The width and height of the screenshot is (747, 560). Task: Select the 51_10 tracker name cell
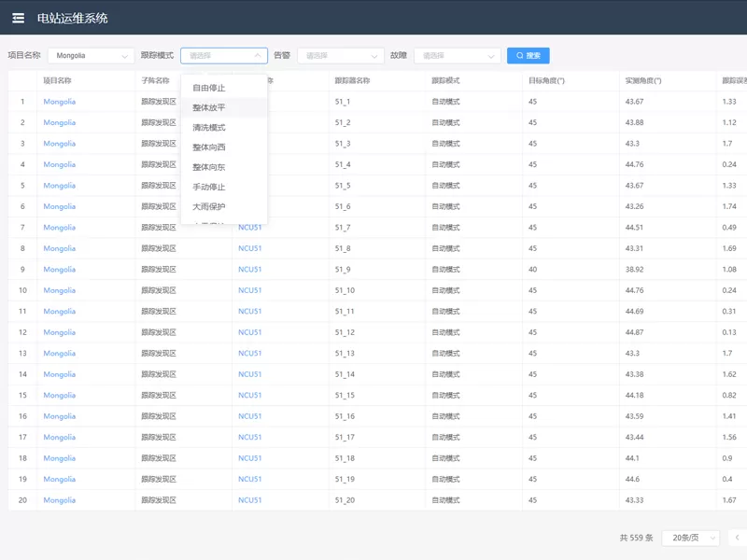pos(345,290)
